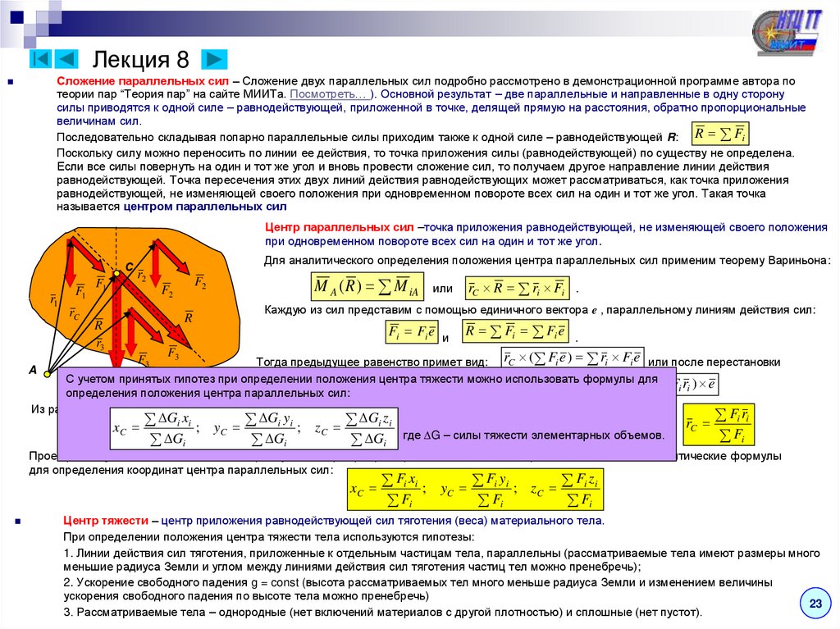Click the "Лекция 8" title
The height and width of the screenshot is (629, 840).
(x=141, y=60)
